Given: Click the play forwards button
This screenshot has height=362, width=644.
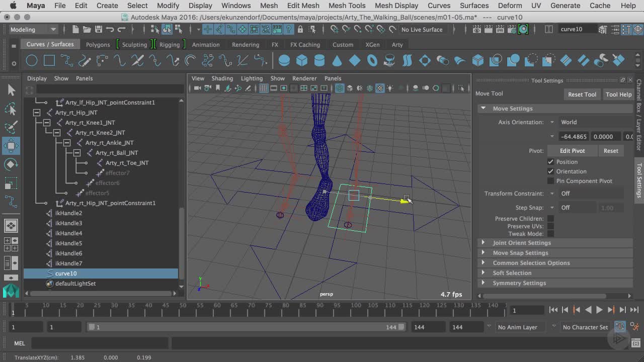Looking at the screenshot, I should click(x=599, y=310).
